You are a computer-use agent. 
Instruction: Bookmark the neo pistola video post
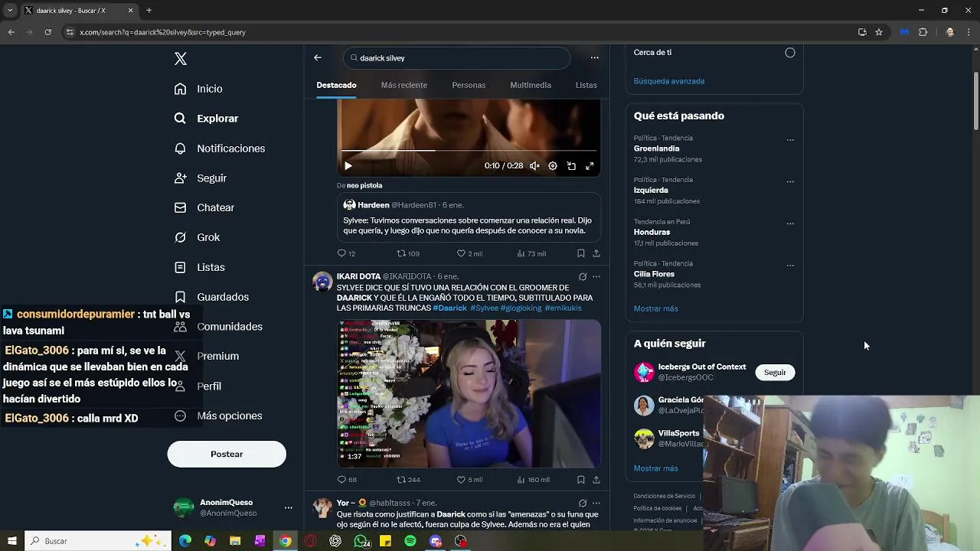[x=581, y=253]
